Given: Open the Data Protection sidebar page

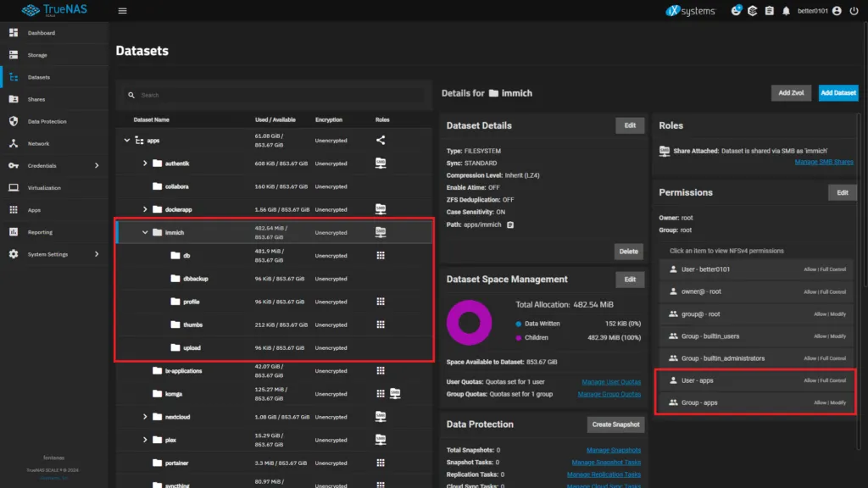Looking at the screenshot, I should click(47, 121).
